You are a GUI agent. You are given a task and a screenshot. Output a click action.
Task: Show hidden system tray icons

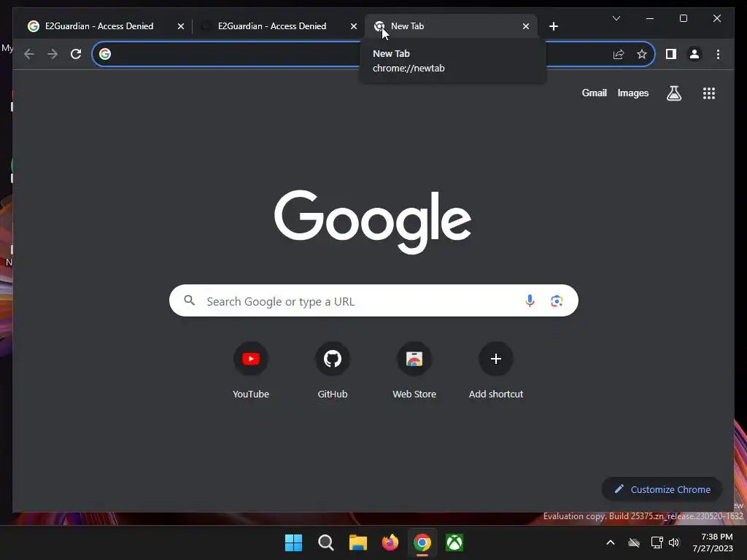[x=611, y=542]
